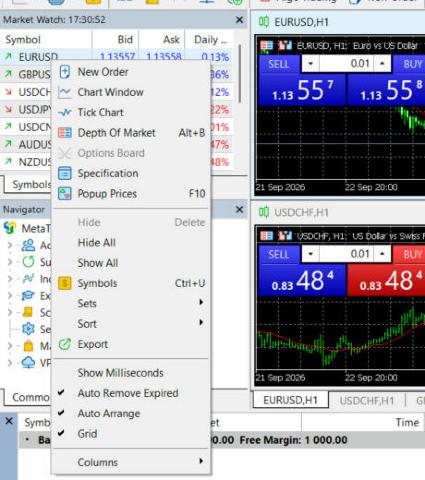This screenshot has width=425, height=480.
Task: Expand the Expert Advisors node in Navigator
Action: [x=10, y=295]
